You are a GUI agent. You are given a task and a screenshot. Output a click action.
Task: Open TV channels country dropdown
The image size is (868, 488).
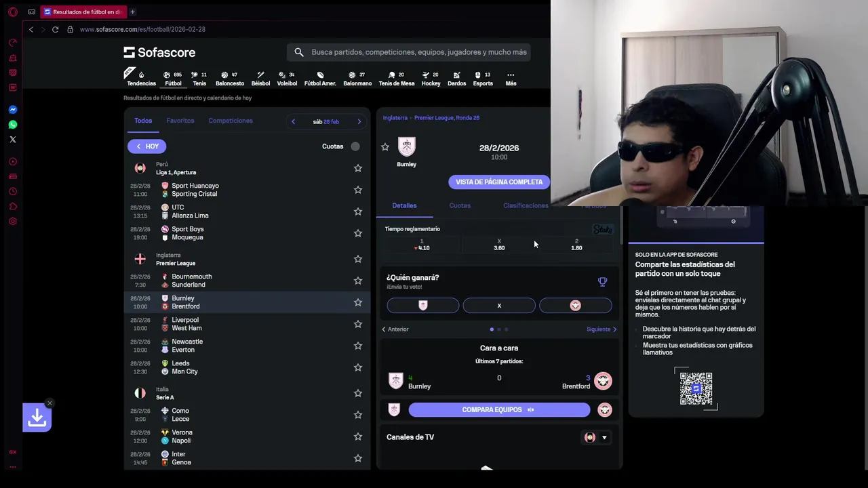coord(596,437)
